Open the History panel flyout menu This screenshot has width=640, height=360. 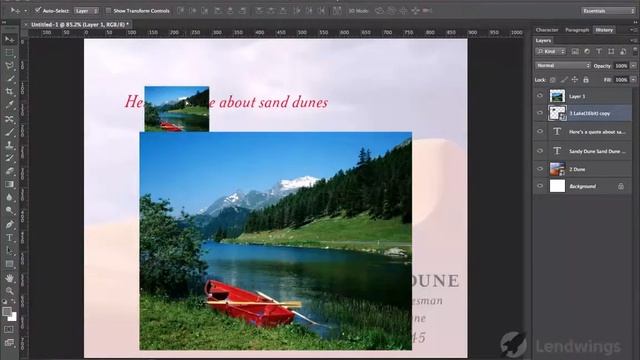click(633, 30)
